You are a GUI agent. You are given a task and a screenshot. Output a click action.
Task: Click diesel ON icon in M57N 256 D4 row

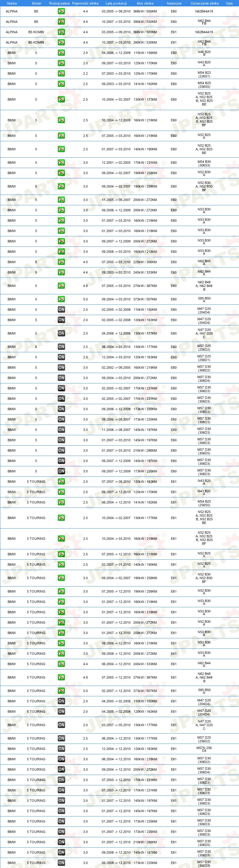[61, 748]
